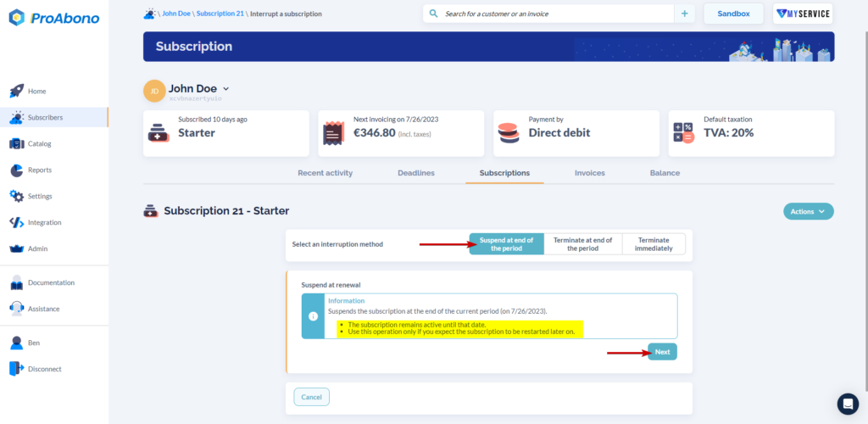
Task: Click the Subscribers sidebar icon
Action: point(17,117)
